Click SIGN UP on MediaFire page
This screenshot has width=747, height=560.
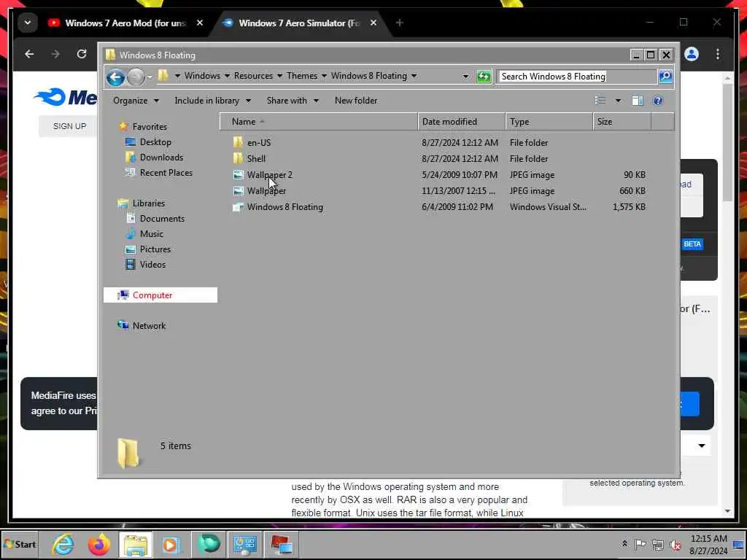pos(69,126)
